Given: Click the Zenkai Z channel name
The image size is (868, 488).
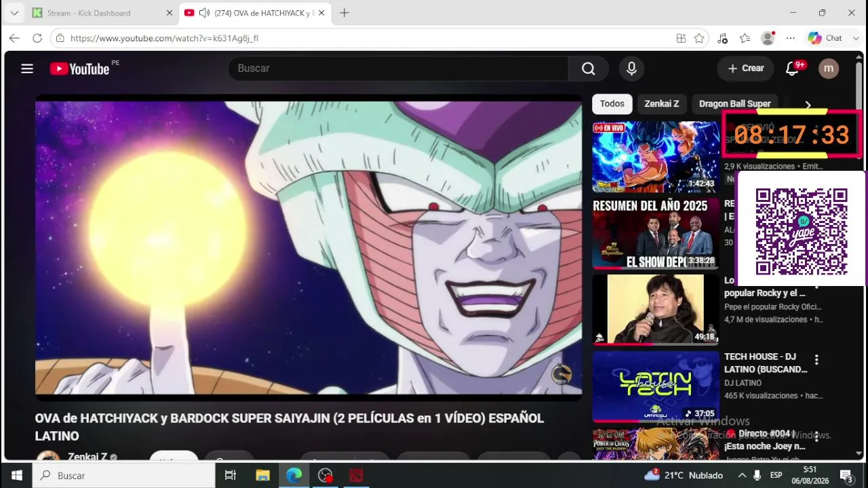Looking at the screenshot, I should [x=87, y=457].
